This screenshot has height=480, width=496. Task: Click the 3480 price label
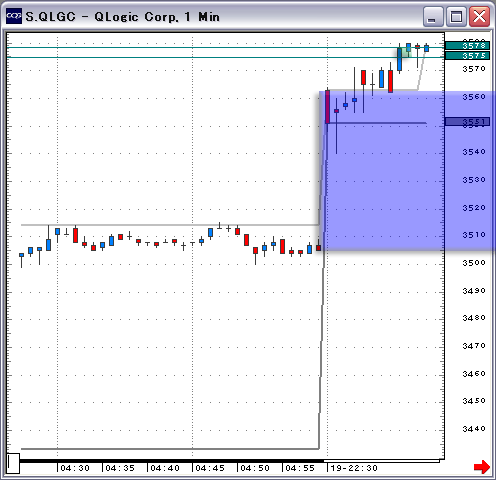click(x=474, y=318)
